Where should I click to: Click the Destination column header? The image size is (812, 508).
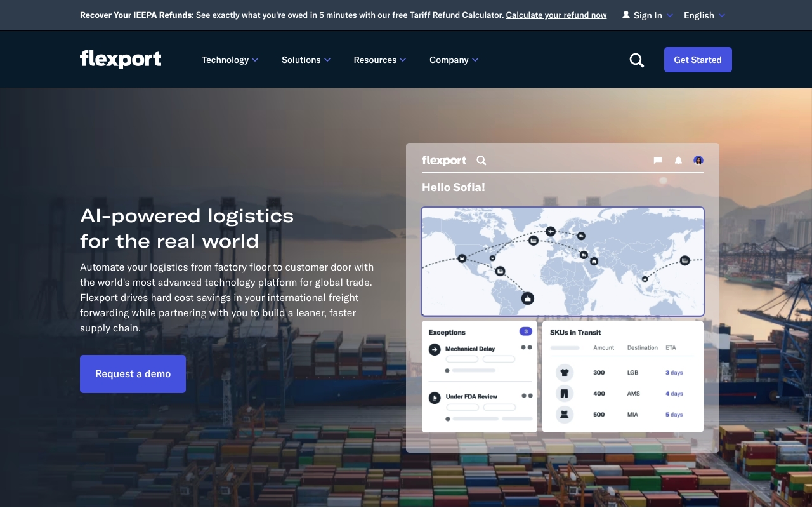643,347
